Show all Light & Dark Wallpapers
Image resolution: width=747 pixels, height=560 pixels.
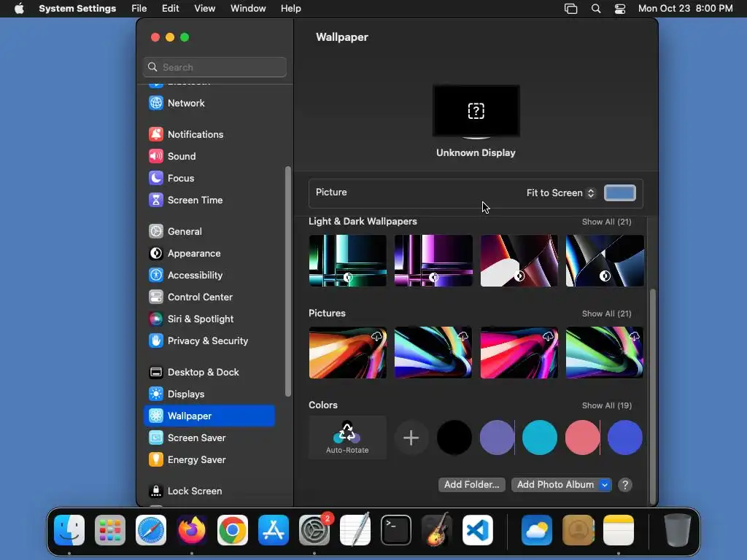[606, 222]
